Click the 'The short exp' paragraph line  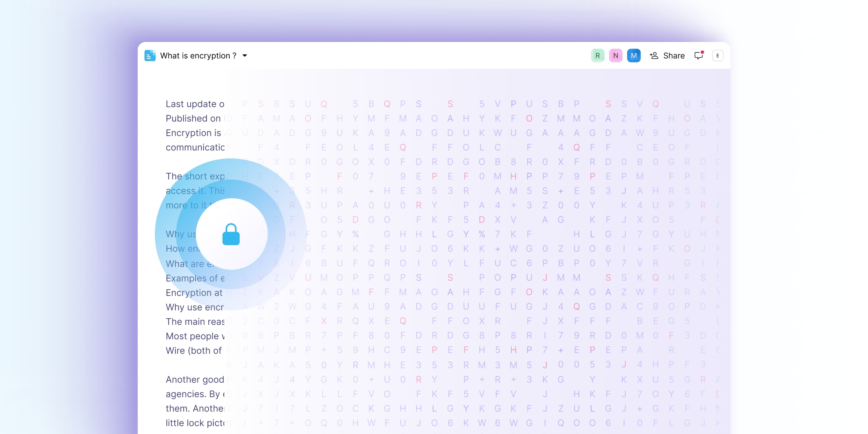click(195, 176)
